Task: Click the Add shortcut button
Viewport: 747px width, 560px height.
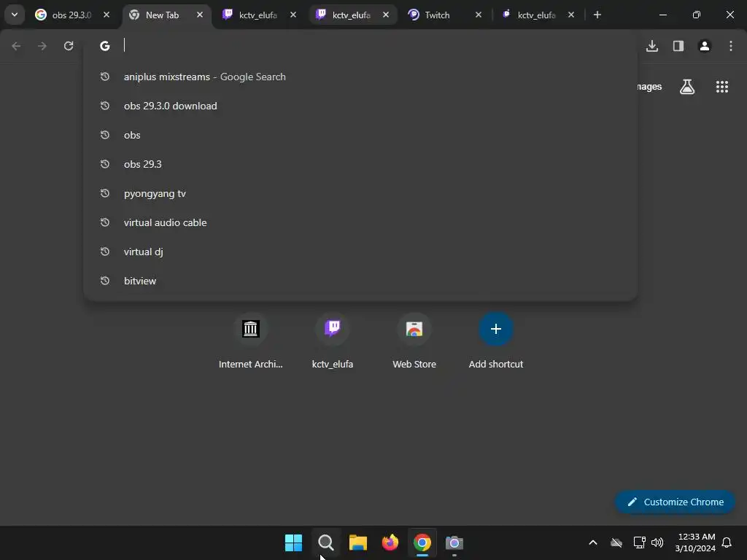Action: [496, 341]
